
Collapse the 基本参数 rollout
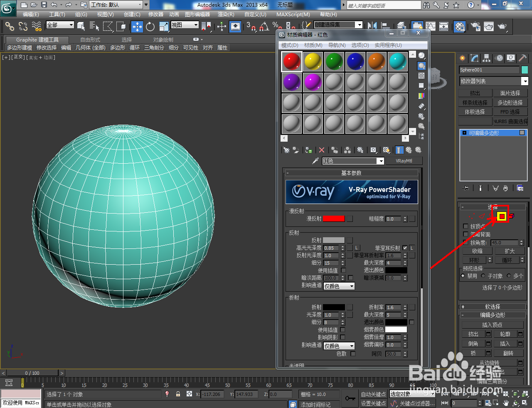(x=352, y=173)
